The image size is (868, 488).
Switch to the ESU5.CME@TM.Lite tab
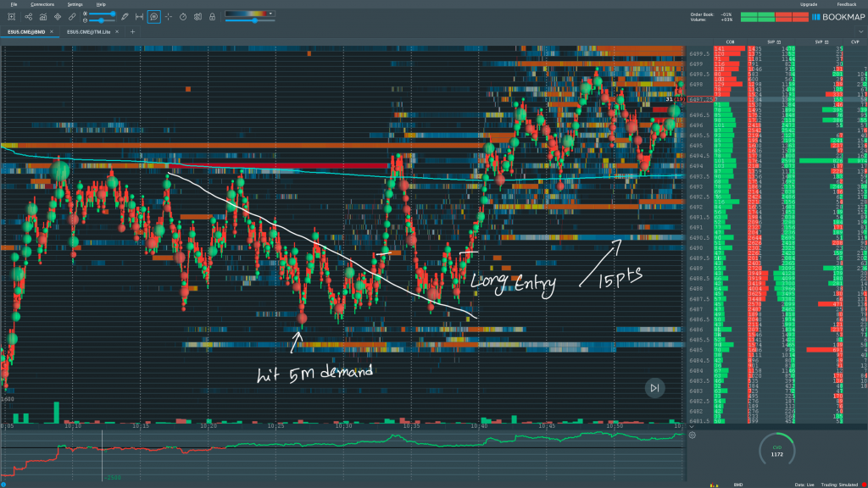pyautogui.click(x=89, y=31)
